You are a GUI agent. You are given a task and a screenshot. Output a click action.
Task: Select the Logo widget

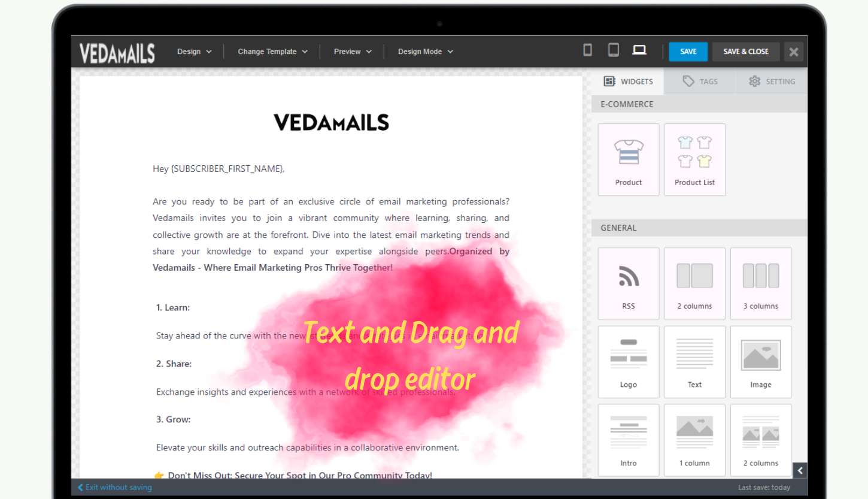coord(629,362)
